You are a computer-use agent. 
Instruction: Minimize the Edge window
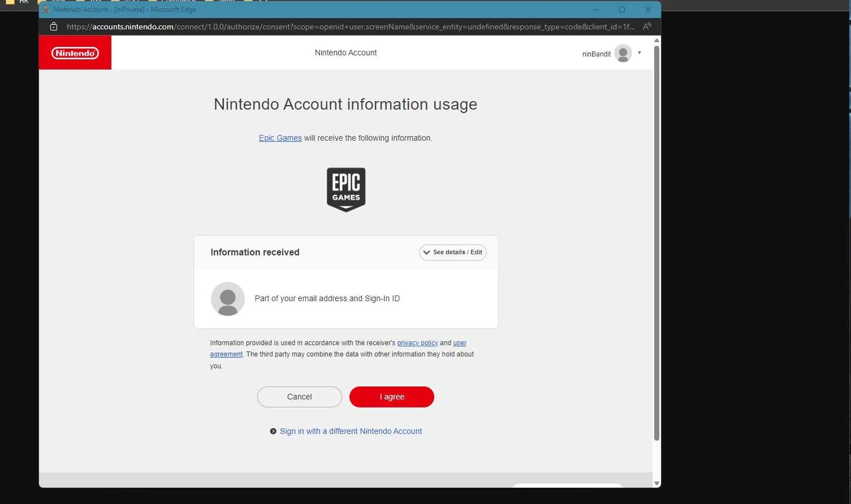tap(596, 10)
